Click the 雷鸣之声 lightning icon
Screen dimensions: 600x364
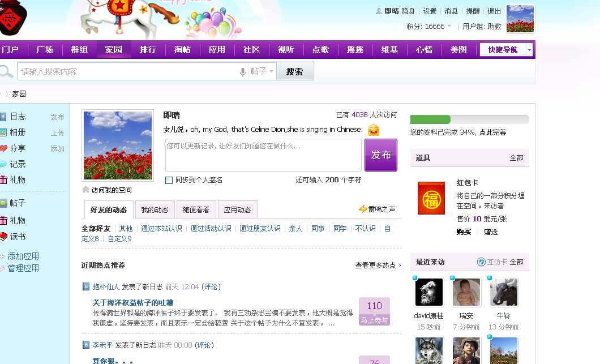click(x=363, y=209)
